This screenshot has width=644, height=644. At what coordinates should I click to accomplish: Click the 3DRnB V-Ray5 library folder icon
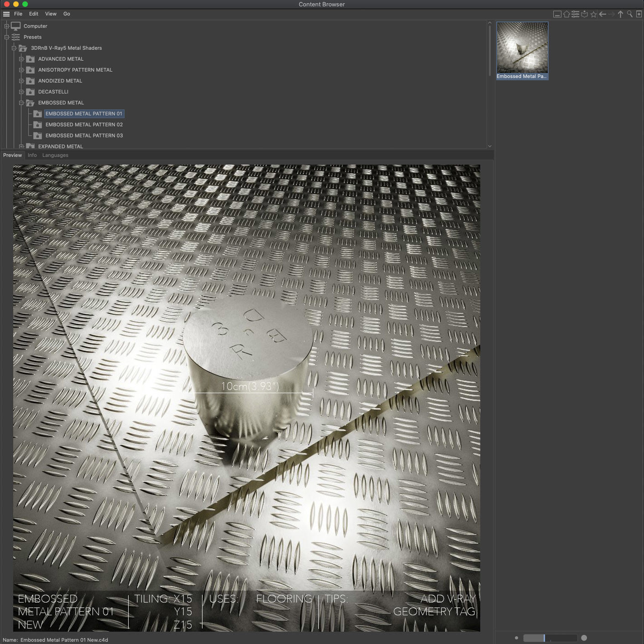pos(23,48)
